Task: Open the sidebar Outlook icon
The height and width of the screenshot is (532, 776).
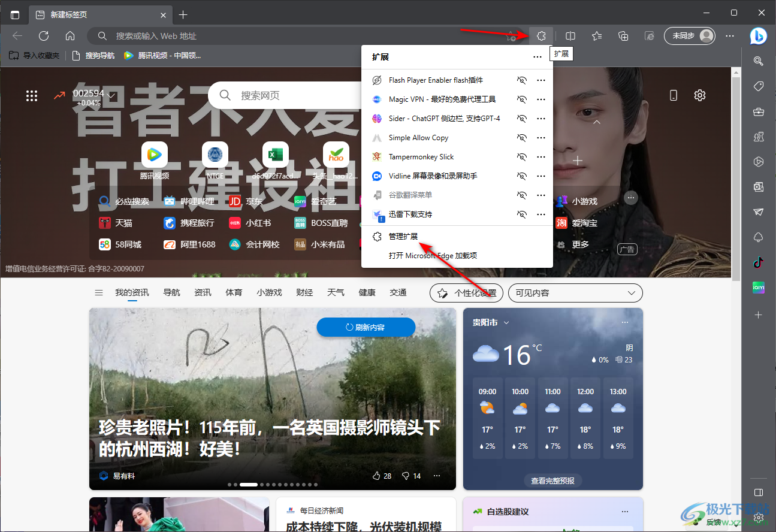Action: coord(758,187)
